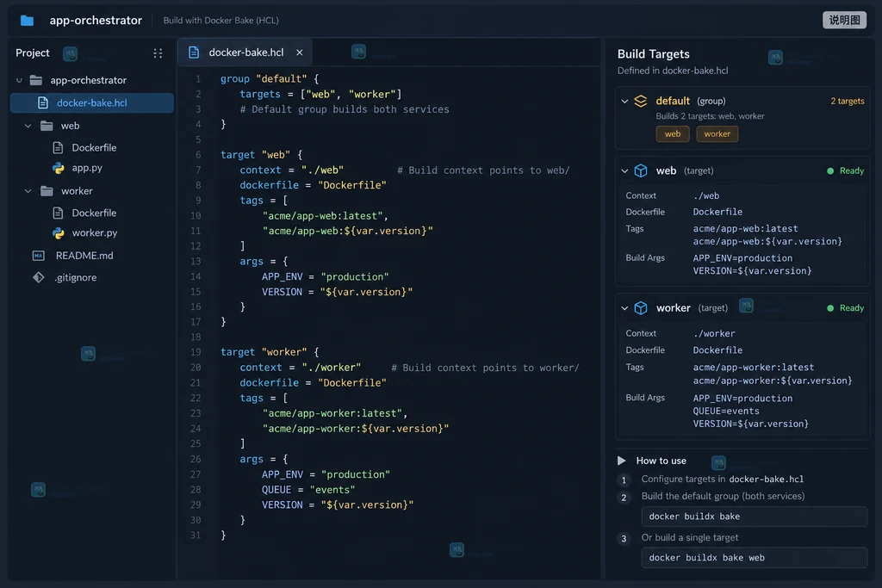Image resolution: width=882 pixels, height=588 pixels.
Task: Click Ready status of worker target
Action: 846,308
